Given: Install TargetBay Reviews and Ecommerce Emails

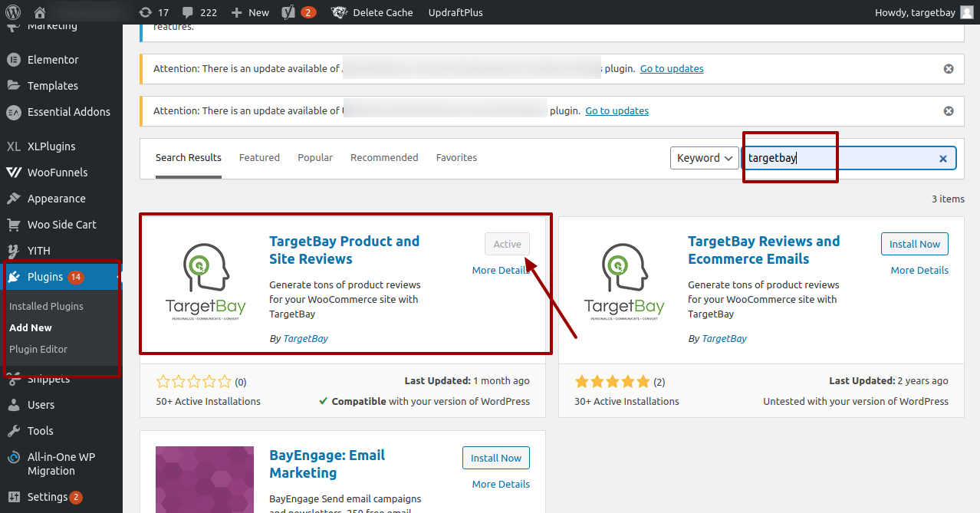Looking at the screenshot, I should coord(915,245).
